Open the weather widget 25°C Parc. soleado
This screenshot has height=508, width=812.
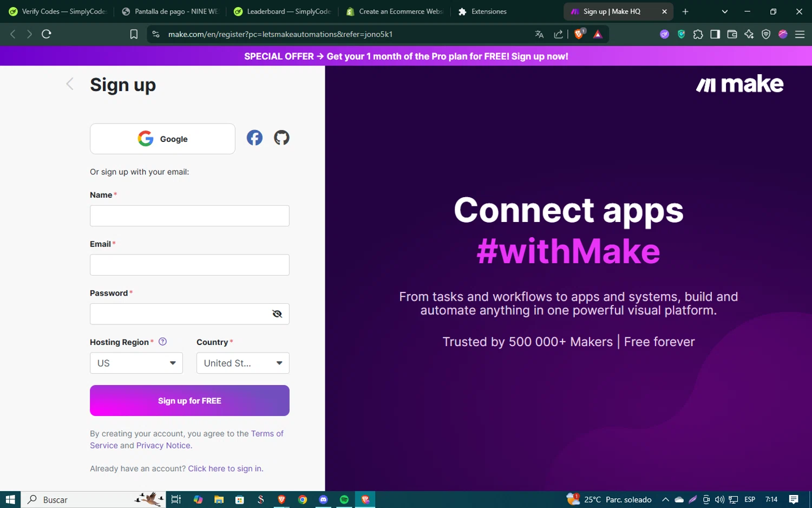click(x=609, y=499)
